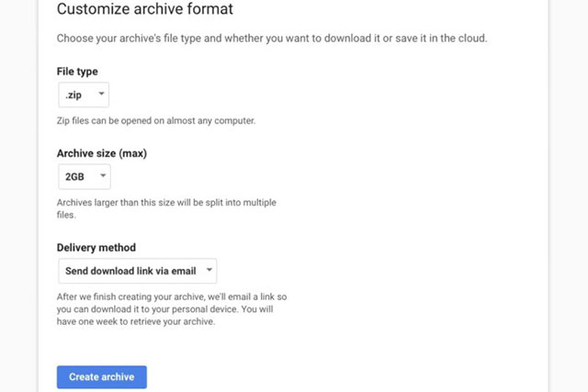Click the File type label
The width and height of the screenshot is (588, 392).
tap(77, 72)
